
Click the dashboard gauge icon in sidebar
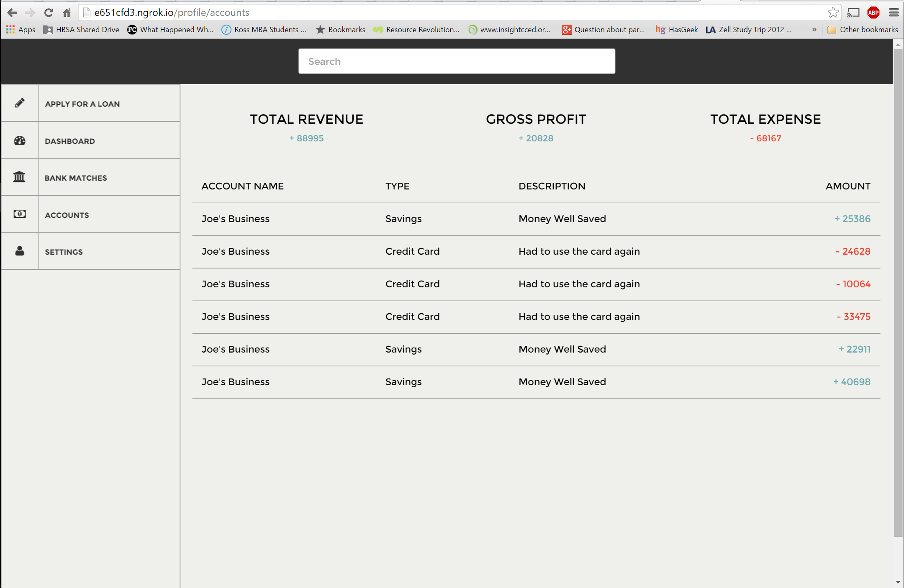tap(20, 141)
